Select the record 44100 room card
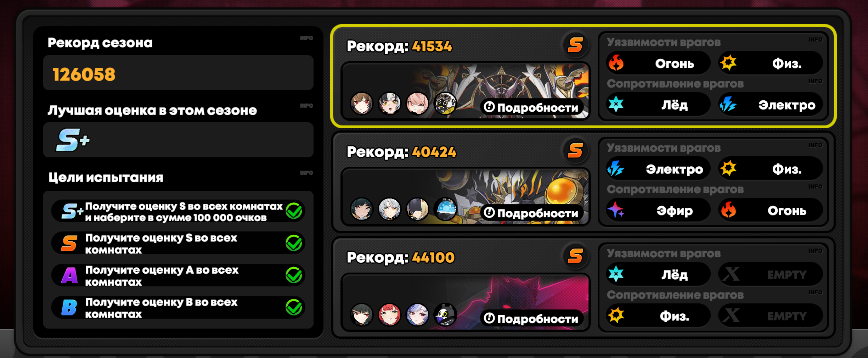The image size is (868, 358). click(584, 287)
